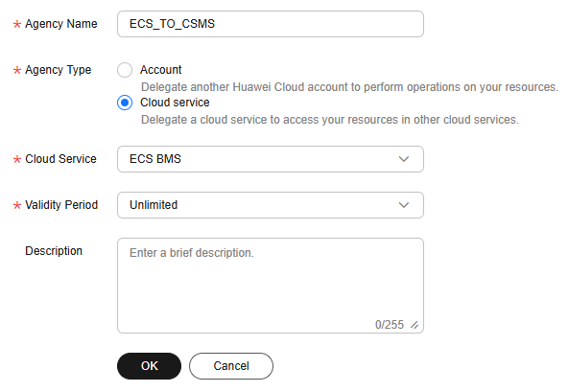Open the Cloud Service dropdown showing ECS BMS

pos(271,159)
